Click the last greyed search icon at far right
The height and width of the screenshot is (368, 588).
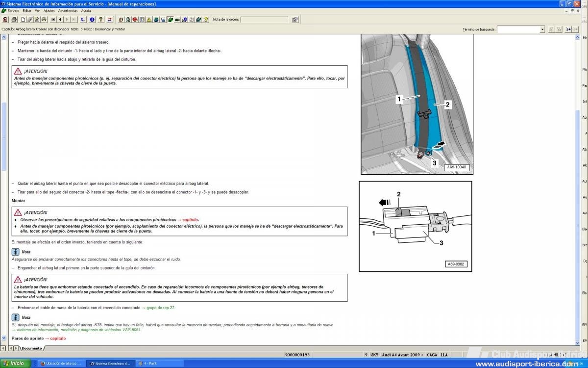(576, 29)
